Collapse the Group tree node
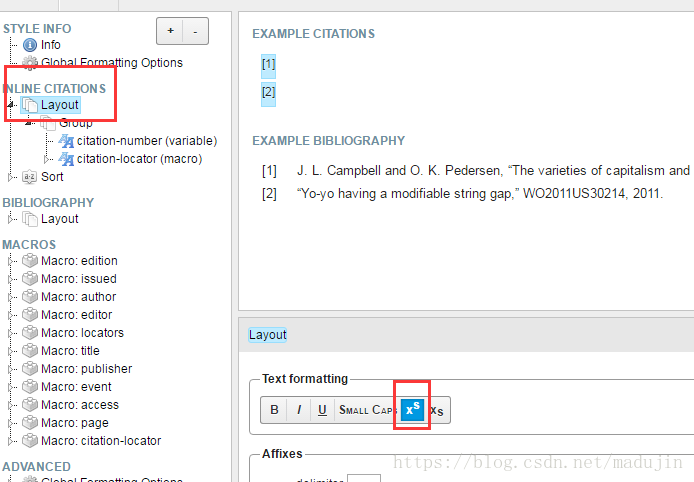The width and height of the screenshot is (694, 482). tap(30, 123)
